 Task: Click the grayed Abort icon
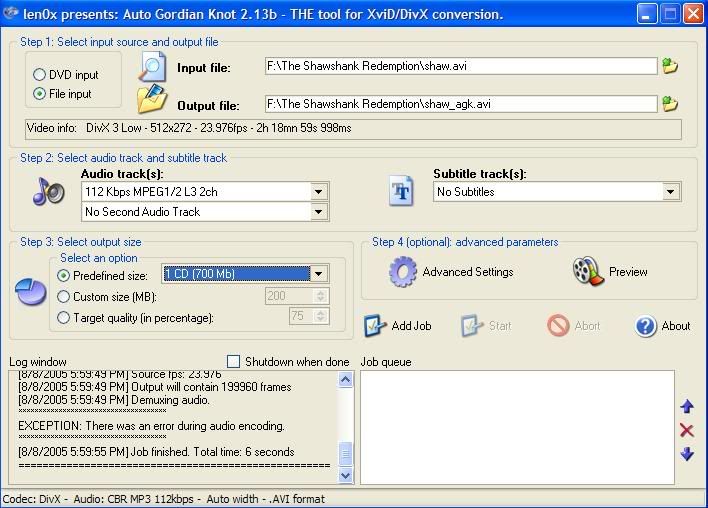(558, 326)
